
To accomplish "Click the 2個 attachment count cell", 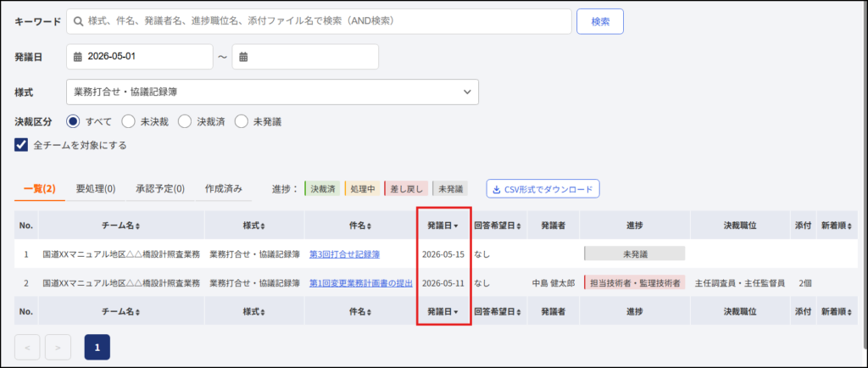I will tap(805, 282).
